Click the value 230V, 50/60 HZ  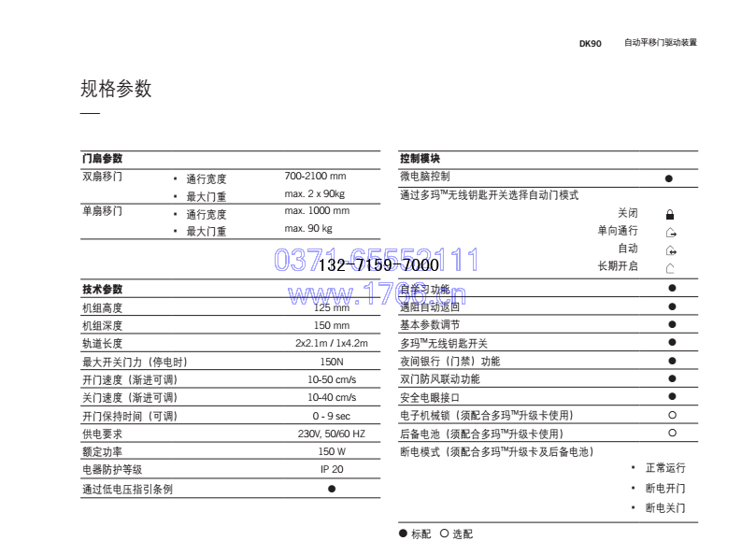(x=332, y=434)
